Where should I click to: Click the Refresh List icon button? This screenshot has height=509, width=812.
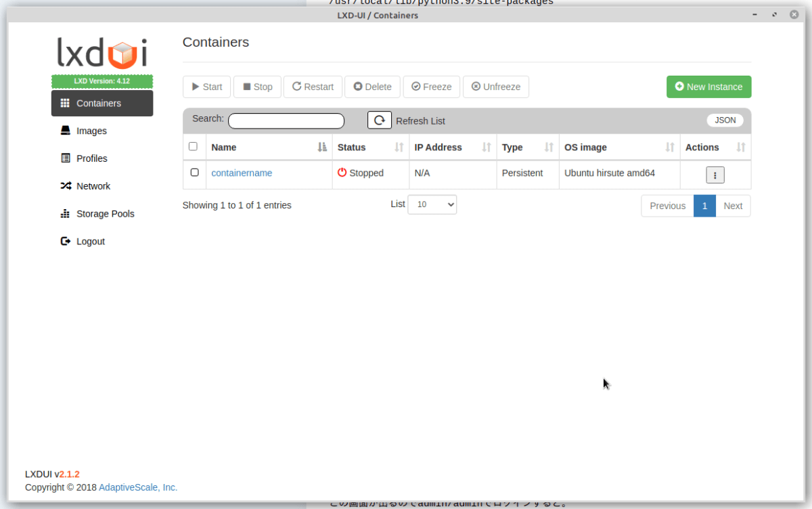[380, 120]
